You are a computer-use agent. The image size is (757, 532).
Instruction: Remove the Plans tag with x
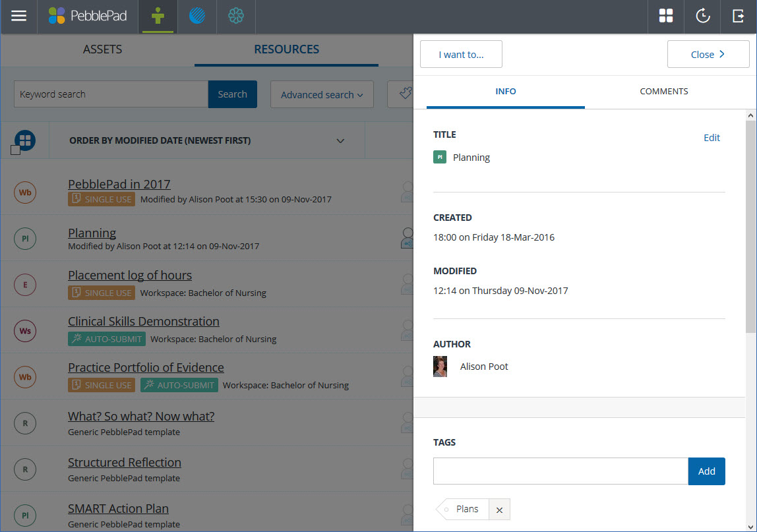(499, 510)
